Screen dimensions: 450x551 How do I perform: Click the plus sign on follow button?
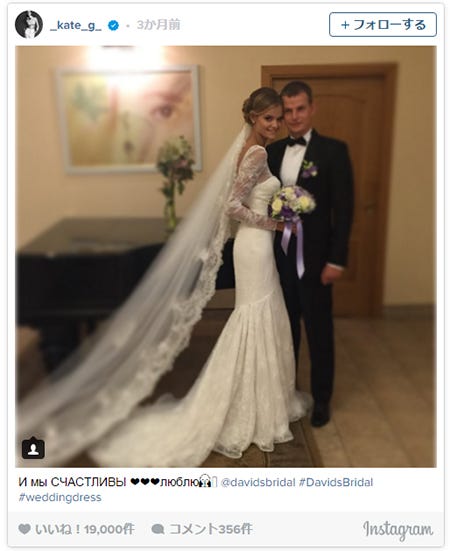[x=345, y=25]
